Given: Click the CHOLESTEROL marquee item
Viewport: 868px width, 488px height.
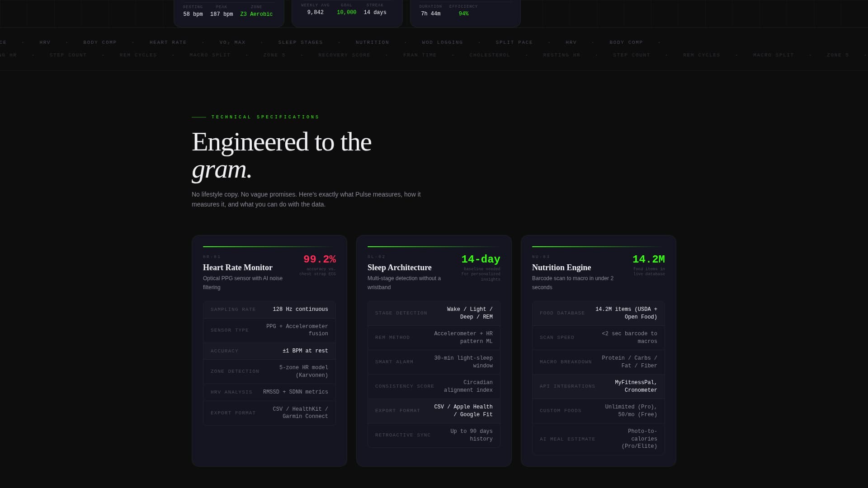Looking at the screenshot, I should tap(490, 55).
